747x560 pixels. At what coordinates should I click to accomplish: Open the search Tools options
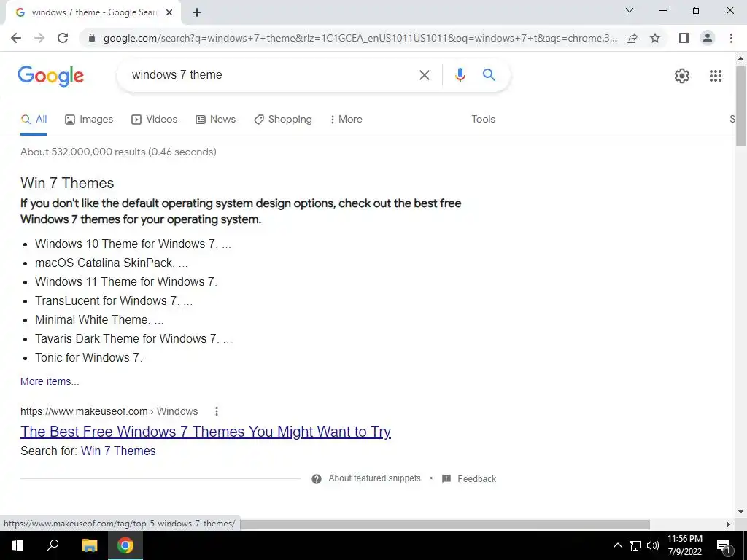tap(483, 119)
